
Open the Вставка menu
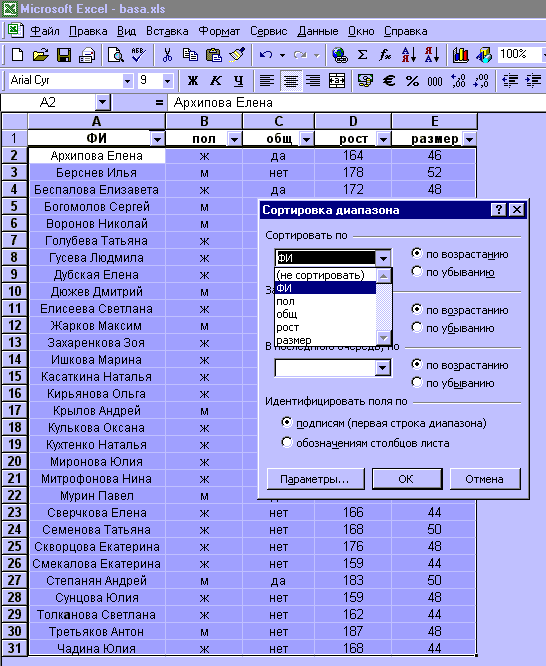pos(167,31)
